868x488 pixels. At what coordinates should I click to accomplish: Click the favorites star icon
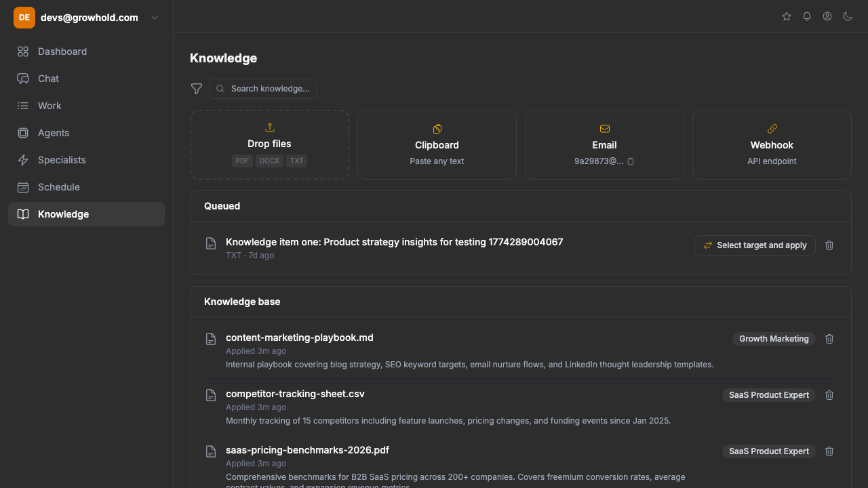point(786,16)
